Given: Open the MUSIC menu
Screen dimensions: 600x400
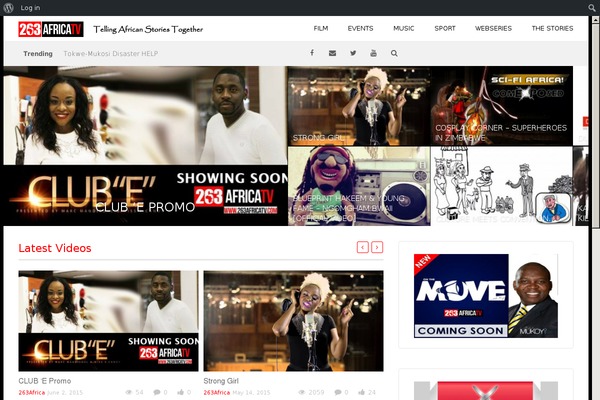Looking at the screenshot, I should (x=404, y=28).
